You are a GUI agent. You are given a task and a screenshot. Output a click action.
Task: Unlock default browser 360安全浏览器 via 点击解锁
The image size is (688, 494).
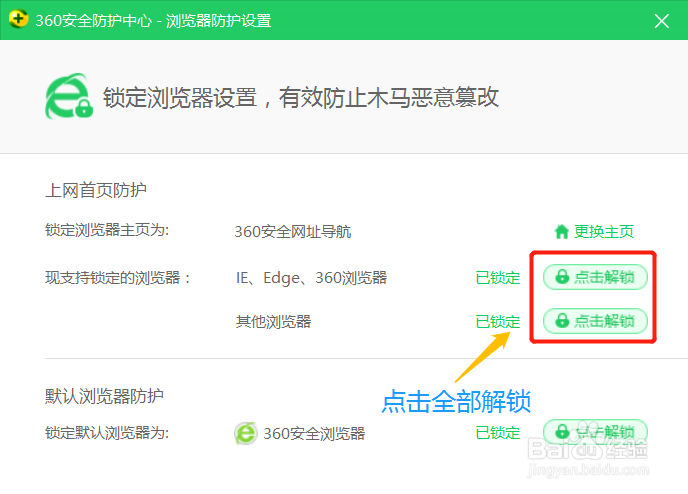tap(595, 432)
